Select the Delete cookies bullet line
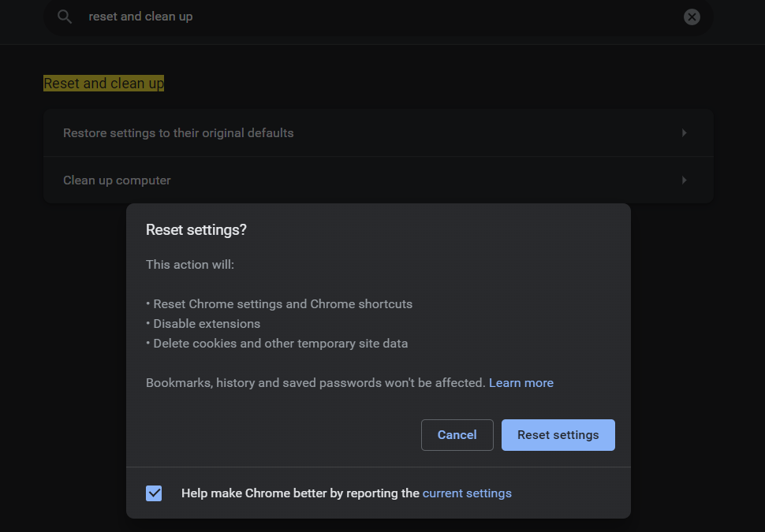 click(x=277, y=344)
